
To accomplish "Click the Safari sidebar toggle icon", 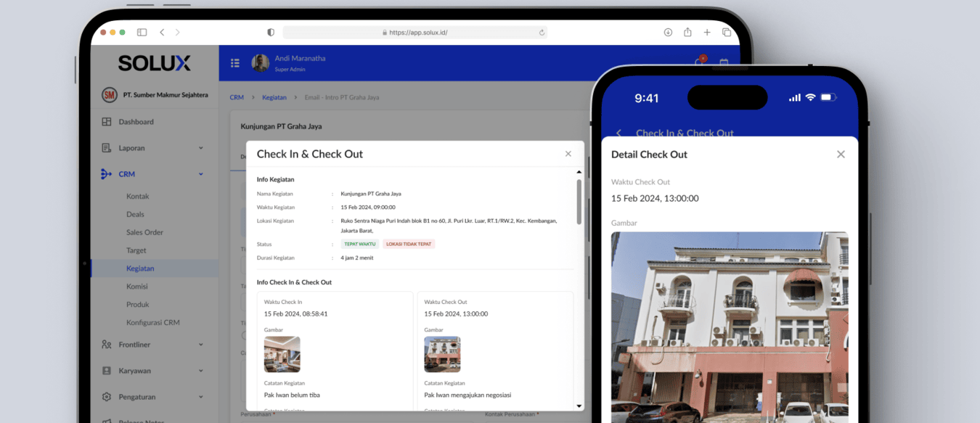I will point(142,33).
